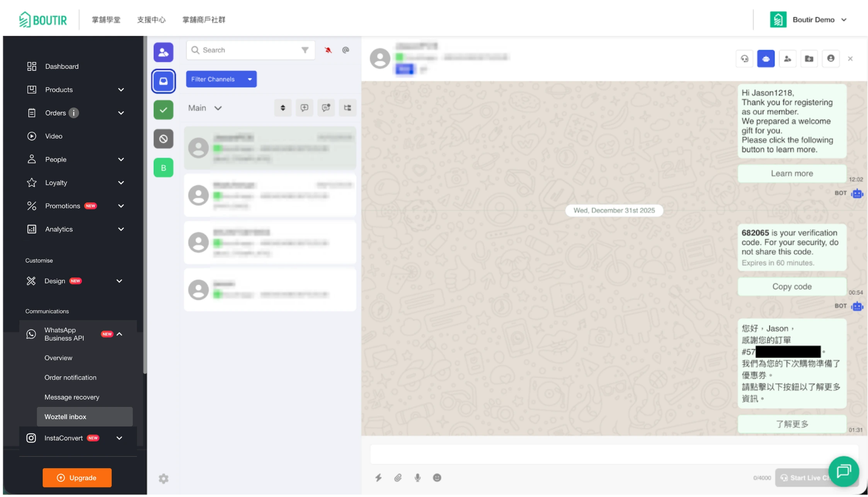The height and width of the screenshot is (497, 868).
Task: Click the lightning quick-reply icon
Action: coord(378,478)
